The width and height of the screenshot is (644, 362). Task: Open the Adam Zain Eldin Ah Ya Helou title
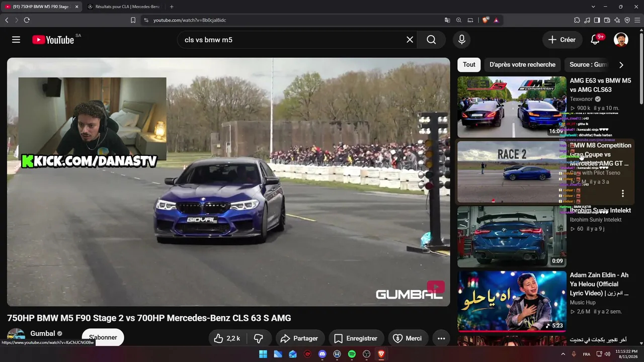[x=600, y=284]
